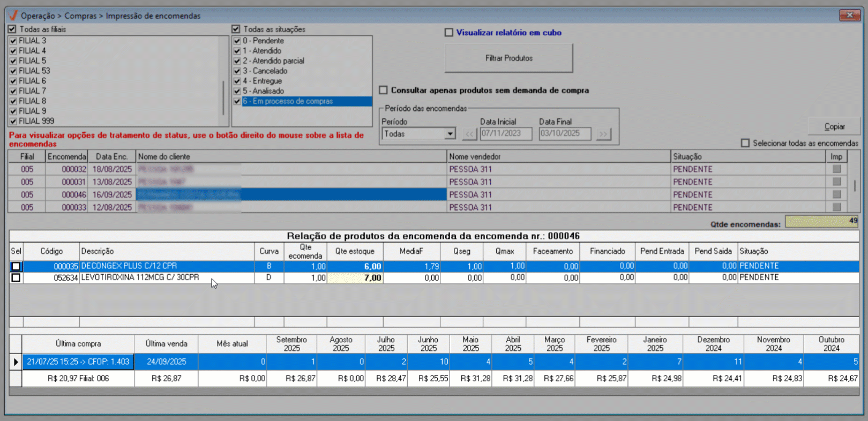Uncheck Todas as filiais checkbox
Image resolution: width=868 pixels, height=421 pixels.
pos(12,29)
